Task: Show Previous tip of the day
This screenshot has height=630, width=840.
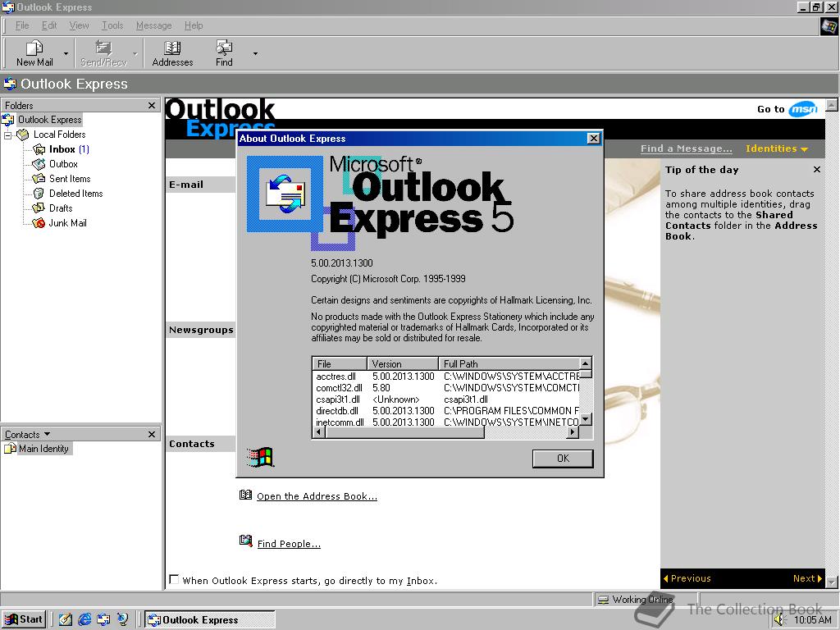Action: click(687, 578)
